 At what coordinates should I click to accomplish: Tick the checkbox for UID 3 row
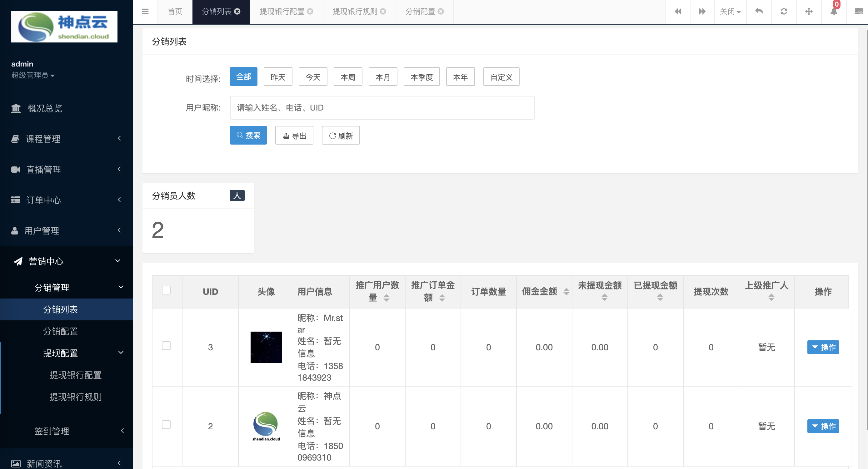(x=166, y=346)
